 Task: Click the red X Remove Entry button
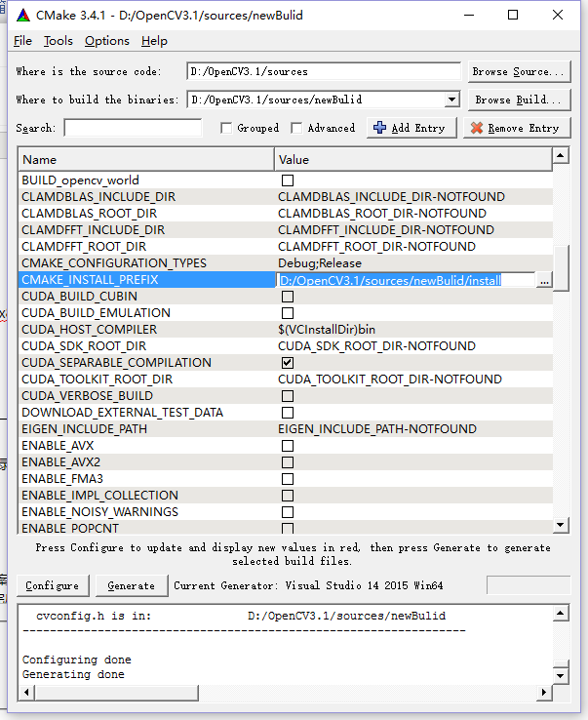tap(517, 128)
